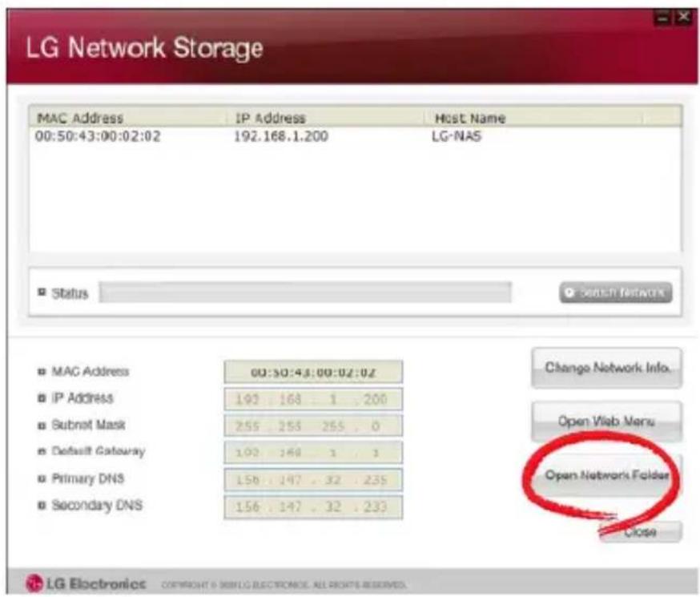The height and width of the screenshot is (597, 700).
Task: Click the Search Network button
Action: pyautogui.click(x=616, y=292)
